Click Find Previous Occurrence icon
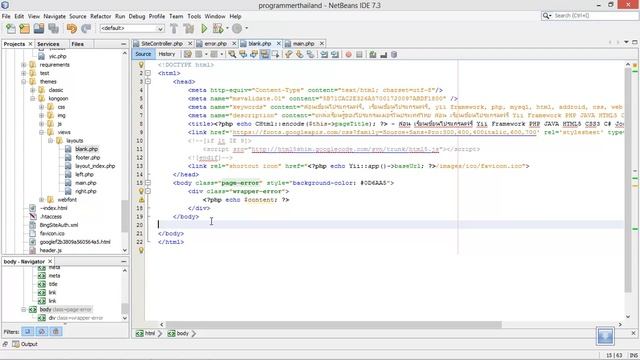This screenshot has width=640, height=360. click(x=243, y=54)
